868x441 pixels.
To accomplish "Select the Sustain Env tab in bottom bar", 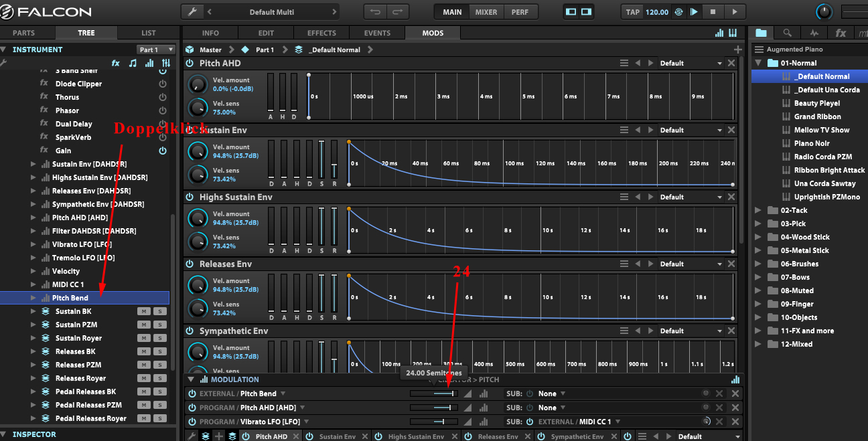I will point(337,436).
